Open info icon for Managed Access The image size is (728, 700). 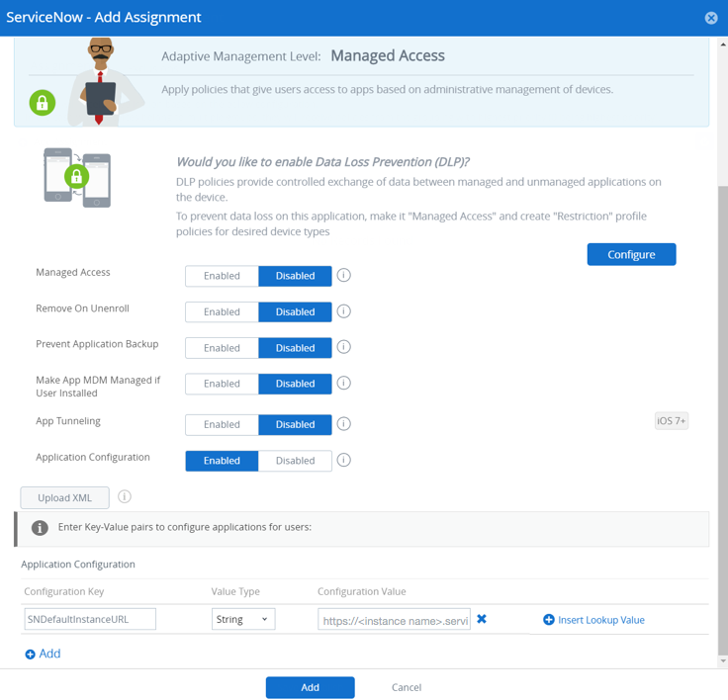pos(343,275)
